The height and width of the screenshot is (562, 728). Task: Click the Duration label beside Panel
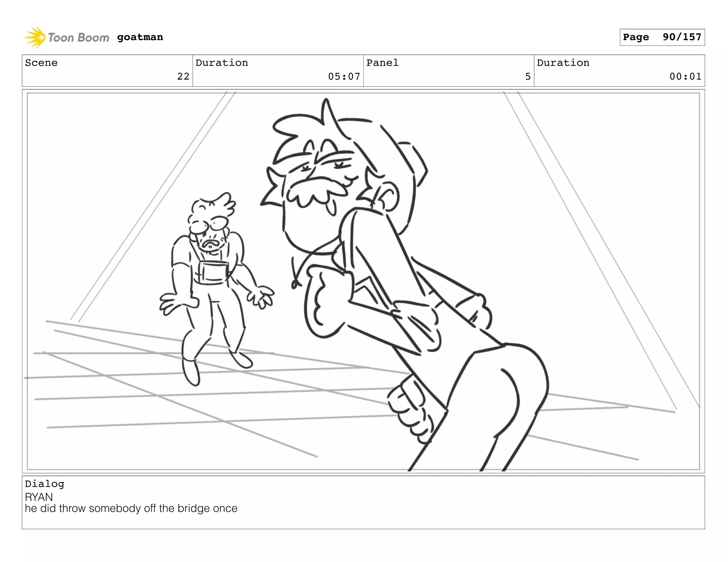[x=563, y=63]
